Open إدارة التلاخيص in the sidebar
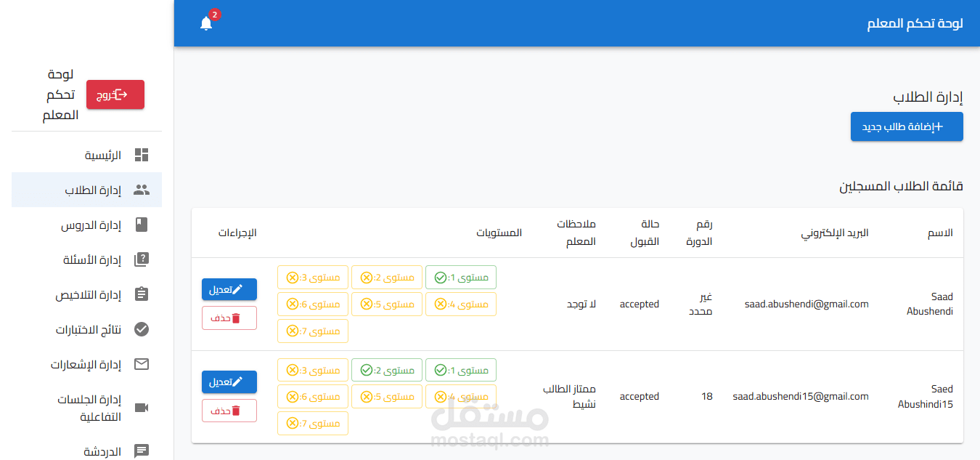This screenshot has height=460, width=980. click(86, 294)
